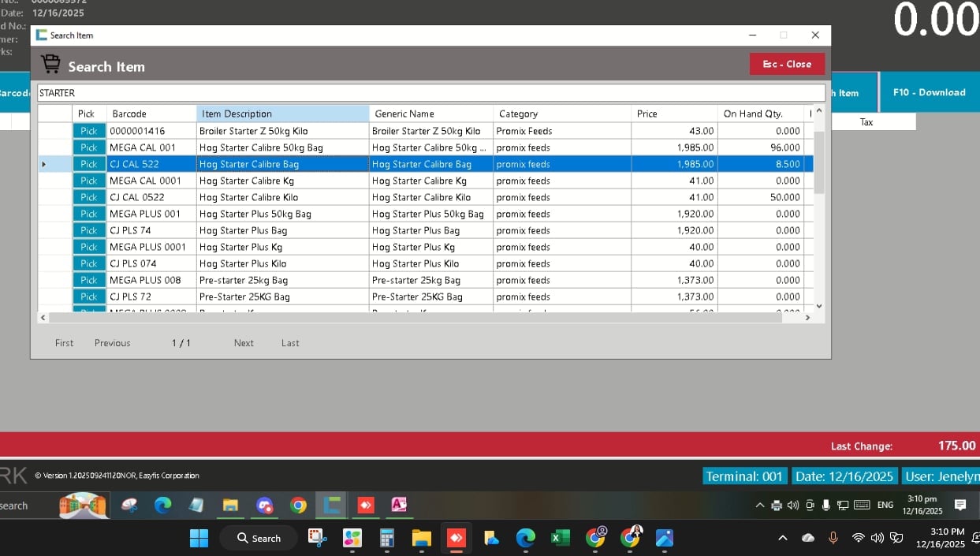
Task: Click the Windows Start button
Action: pyautogui.click(x=199, y=538)
